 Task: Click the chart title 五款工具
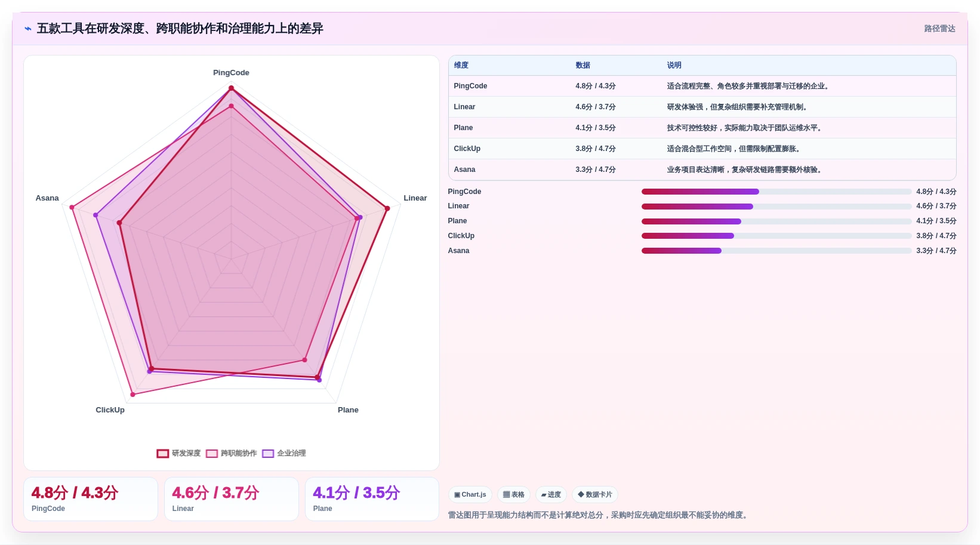click(180, 29)
